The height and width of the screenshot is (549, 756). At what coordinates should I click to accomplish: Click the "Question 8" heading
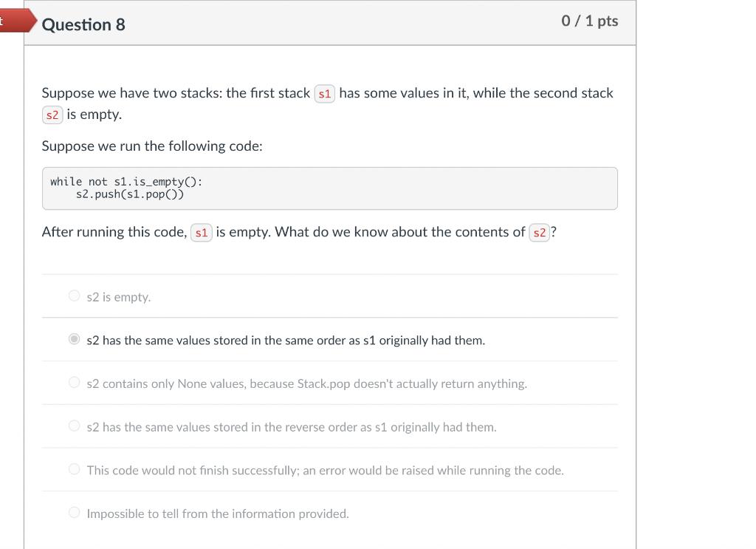[x=83, y=25]
